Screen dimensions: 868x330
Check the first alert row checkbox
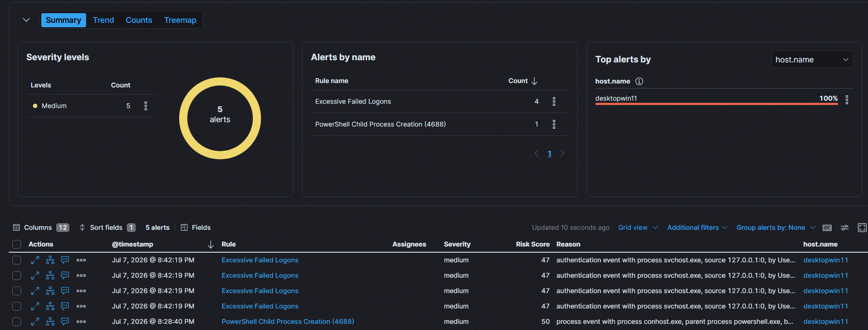tap(17, 260)
